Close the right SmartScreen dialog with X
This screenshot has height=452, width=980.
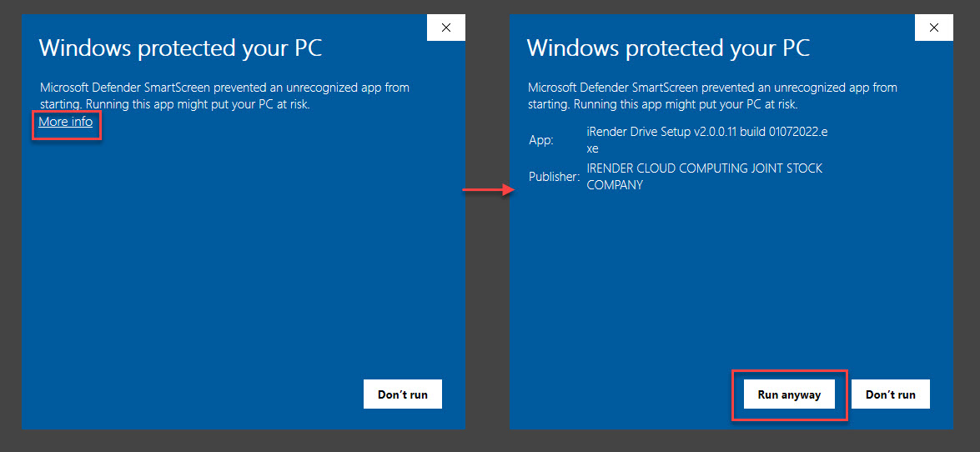(x=933, y=28)
